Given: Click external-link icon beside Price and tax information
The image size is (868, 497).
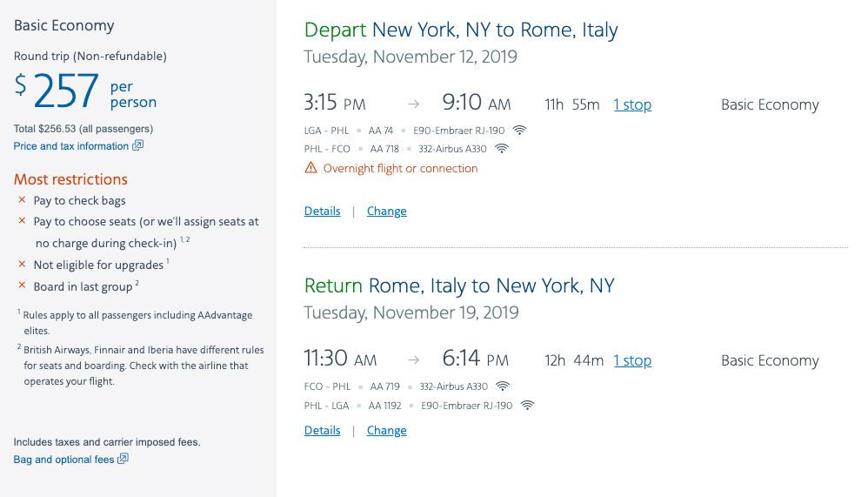Looking at the screenshot, I should [x=137, y=146].
